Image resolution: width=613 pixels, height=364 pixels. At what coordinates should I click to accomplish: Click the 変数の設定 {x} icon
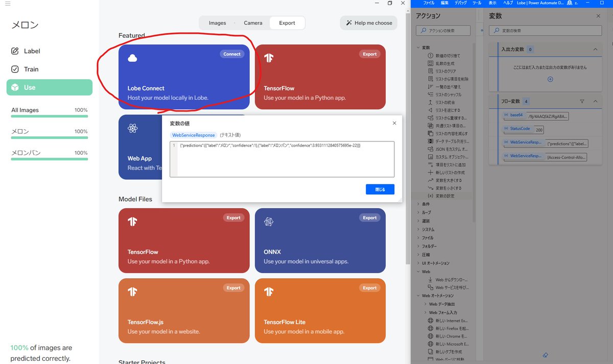tap(431, 196)
